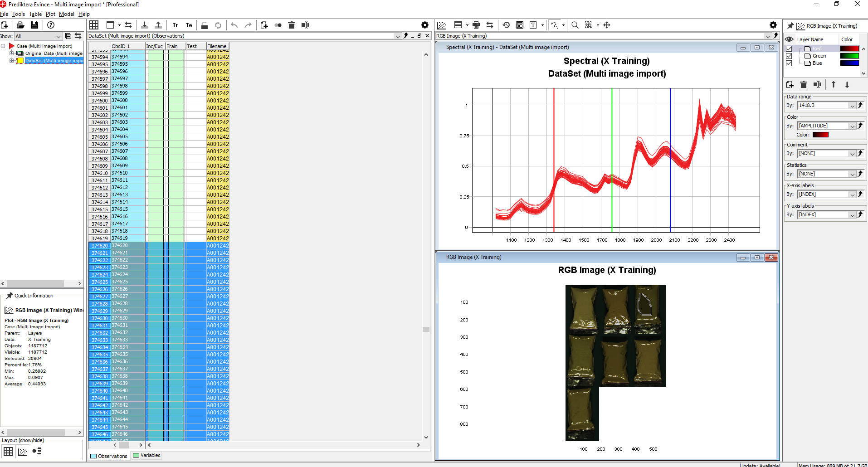Expand the Original Data tree node
Image resolution: width=868 pixels, height=467 pixels.
pyautogui.click(x=12, y=54)
